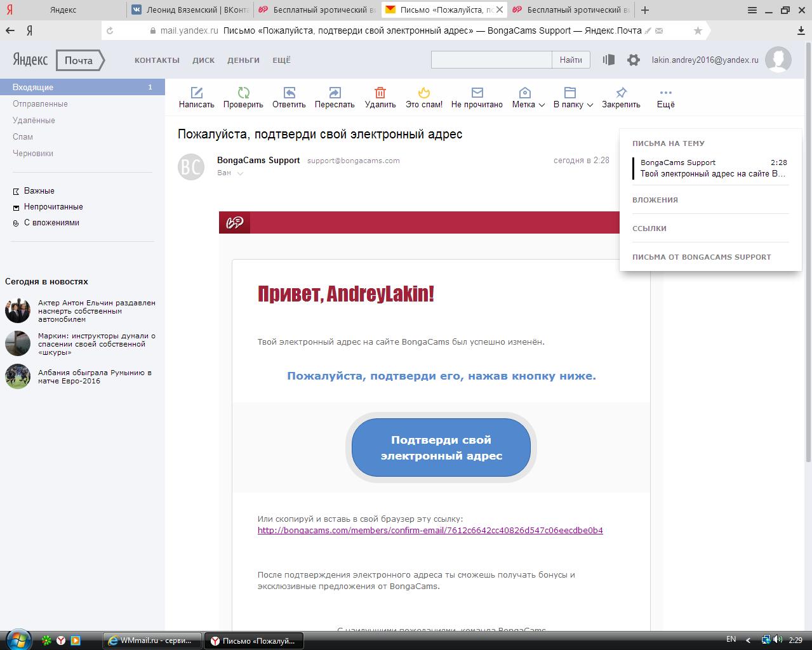Open the Черновики drafts folder
This screenshot has height=650, width=812.
pyautogui.click(x=33, y=153)
